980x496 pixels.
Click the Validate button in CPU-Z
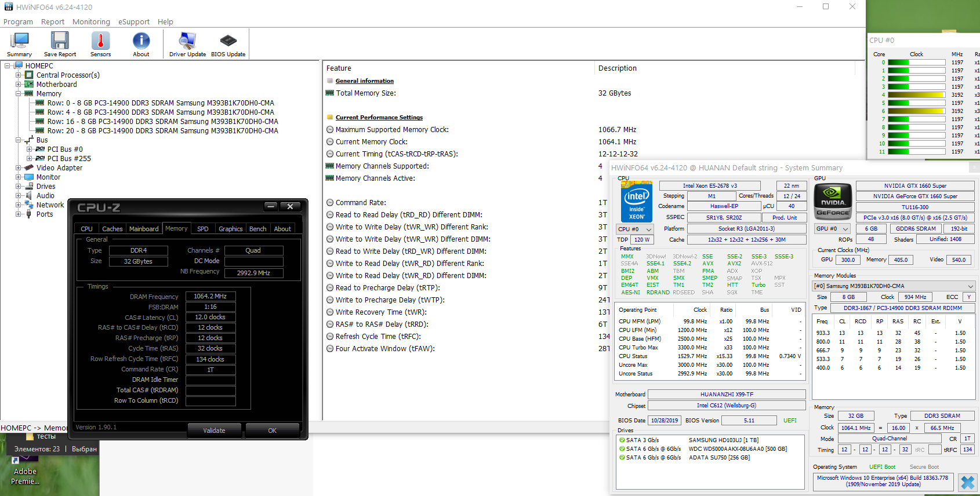click(214, 431)
